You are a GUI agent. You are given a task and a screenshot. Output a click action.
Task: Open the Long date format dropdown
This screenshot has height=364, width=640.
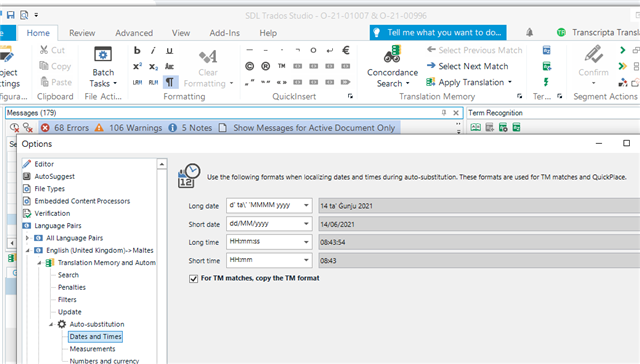(x=306, y=205)
